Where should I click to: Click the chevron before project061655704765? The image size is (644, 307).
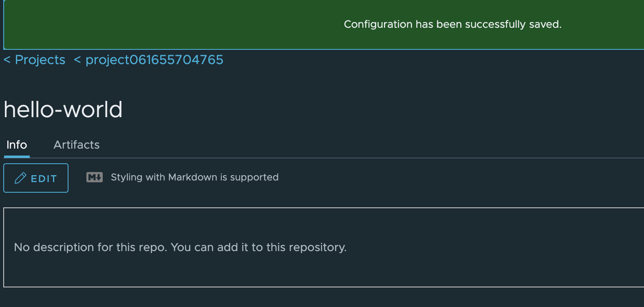77,60
